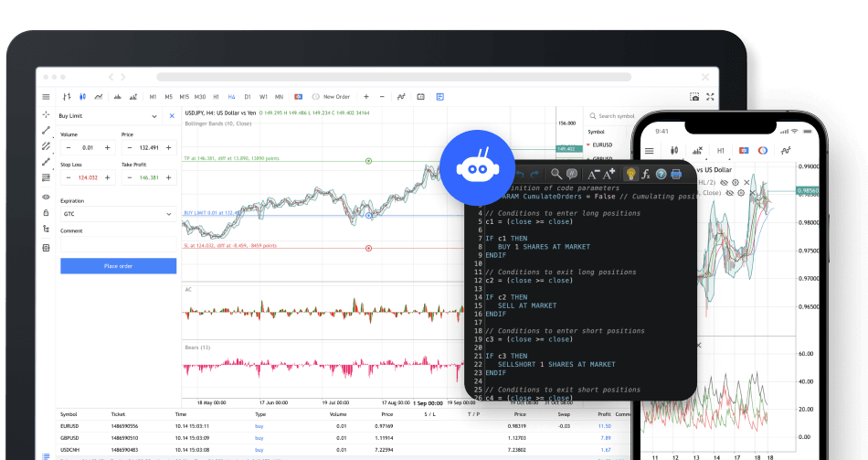
Task: Switch chart to candlestick style
Action: pos(82,97)
